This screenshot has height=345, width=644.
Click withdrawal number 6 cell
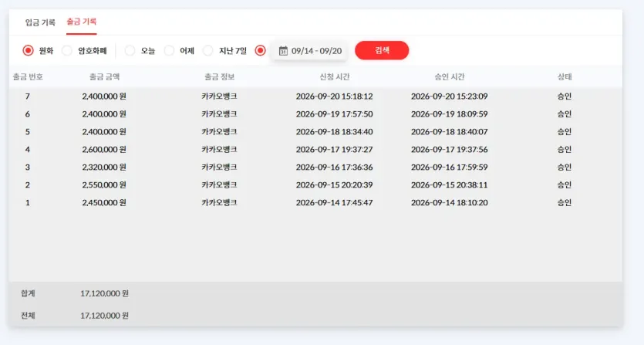point(28,114)
